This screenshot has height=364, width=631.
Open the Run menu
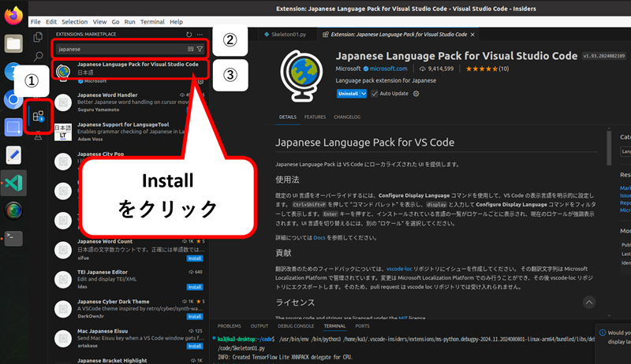[x=129, y=22]
